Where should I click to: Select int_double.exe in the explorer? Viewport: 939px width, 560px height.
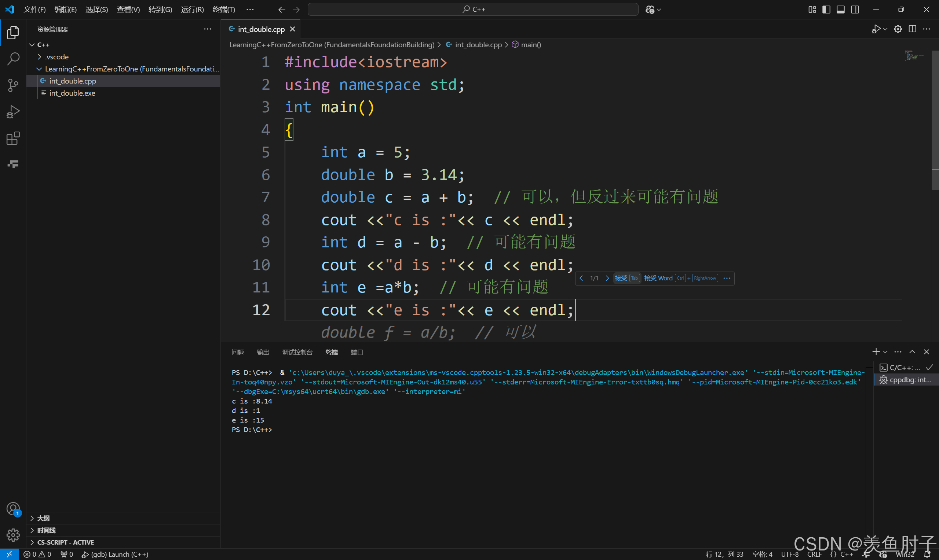(x=72, y=93)
